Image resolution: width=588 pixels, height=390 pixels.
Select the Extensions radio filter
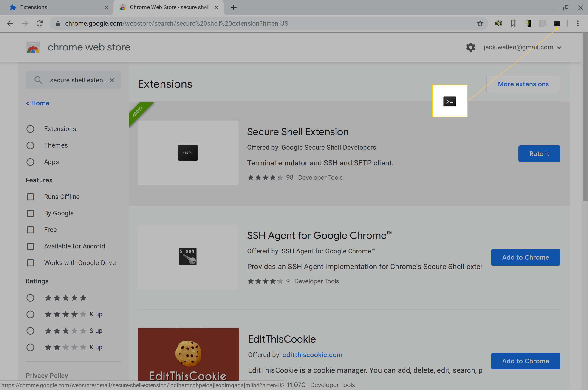30,129
